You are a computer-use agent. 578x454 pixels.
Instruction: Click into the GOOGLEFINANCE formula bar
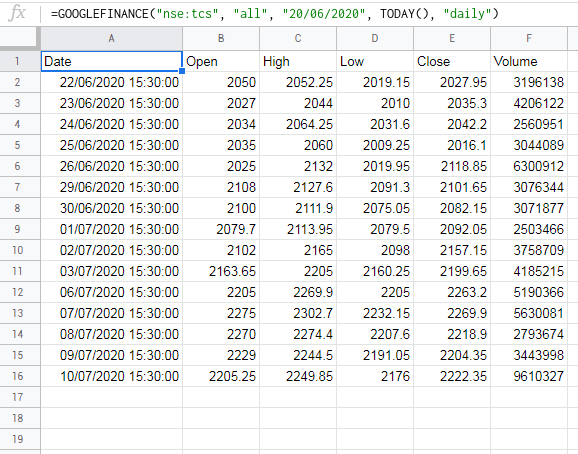pyautogui.click(x=275, y=14)
